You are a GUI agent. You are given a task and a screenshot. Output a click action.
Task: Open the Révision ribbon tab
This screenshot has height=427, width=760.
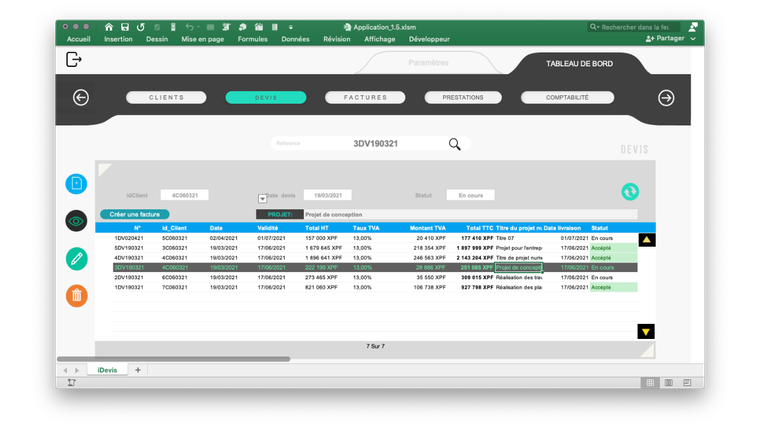point(337,39)
